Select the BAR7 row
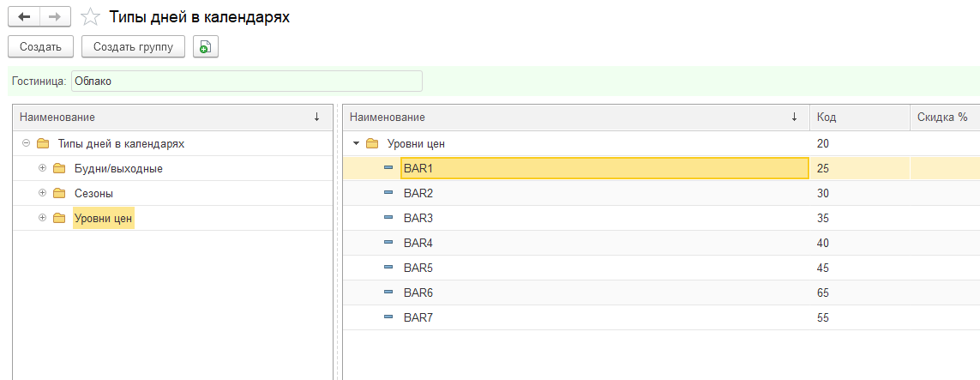980x380 pixels. pyautogui.click(x=661, y=317)
